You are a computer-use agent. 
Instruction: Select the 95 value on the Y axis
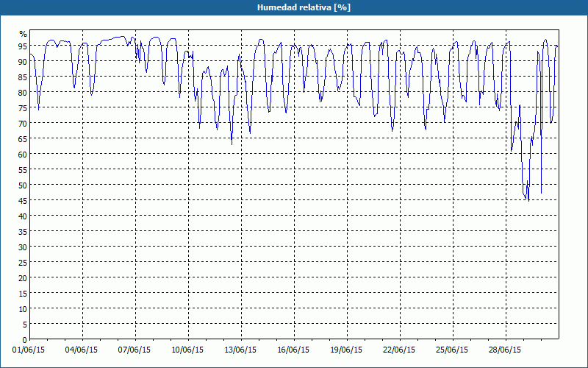23,46
